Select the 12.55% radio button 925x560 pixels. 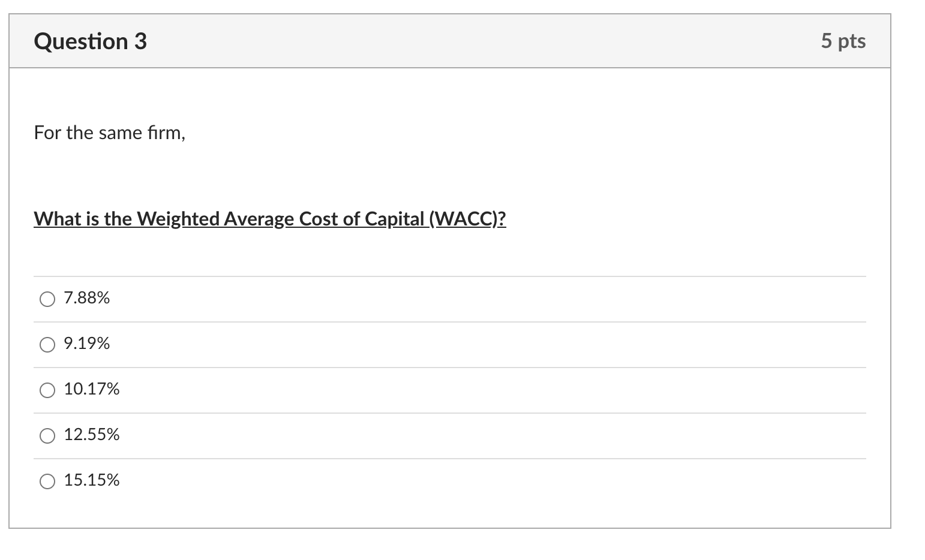pyautogui.click(x=47, y=436)
